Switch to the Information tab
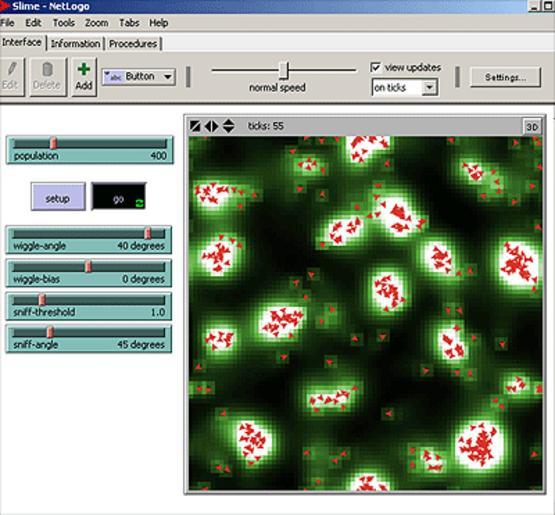The image size is (555, 515). pyautogui.click(x=75, y=44)
